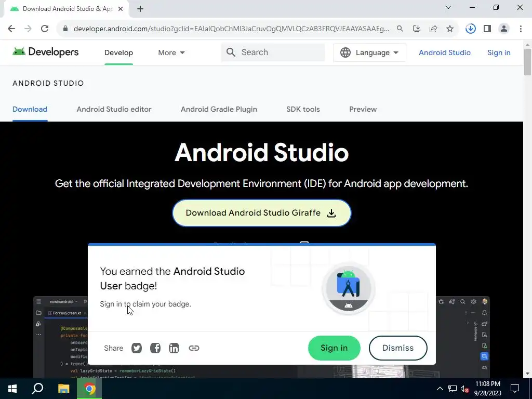Go back with browser back arrow
Screen dimensions: 532x399
coord(11,29)
